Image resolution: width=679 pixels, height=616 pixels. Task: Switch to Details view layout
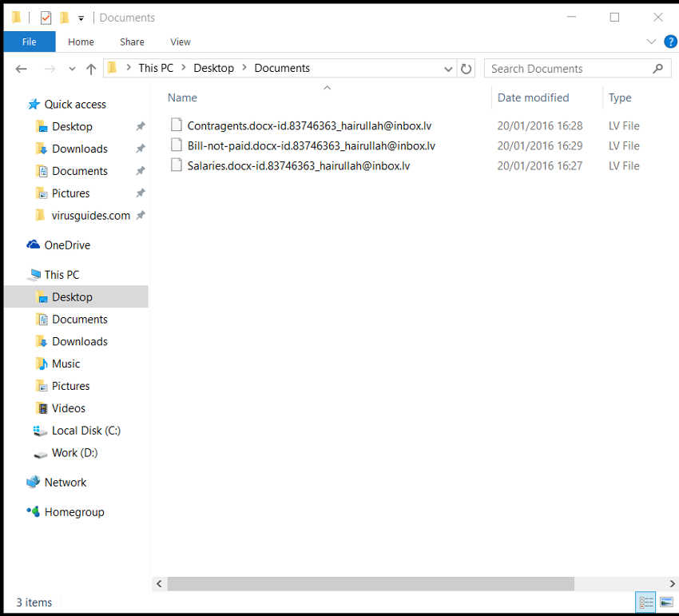[x=645, y=602]
